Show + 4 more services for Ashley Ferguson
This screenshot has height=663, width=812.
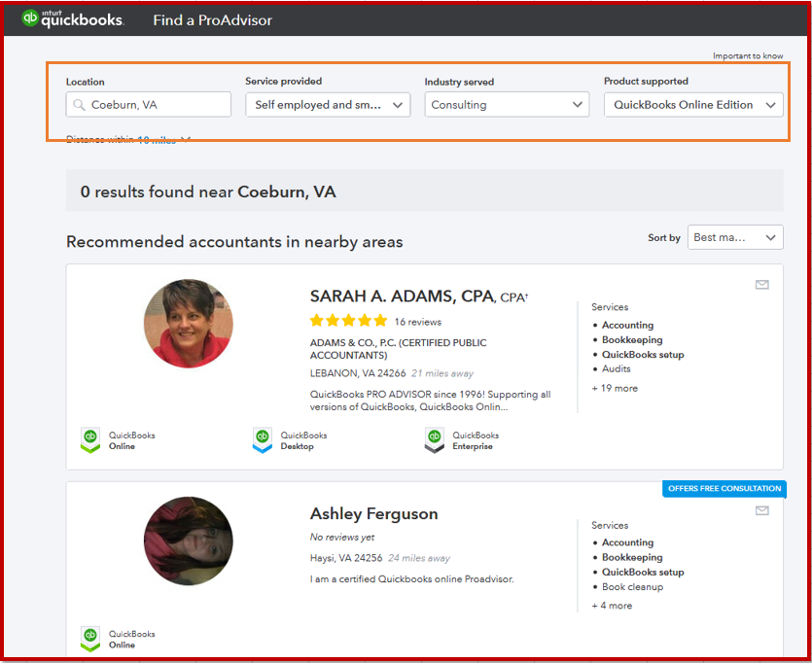612,606
